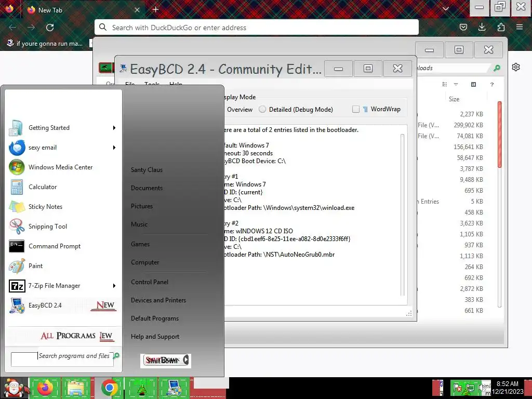The height and width of the screenshot is (399, 532).
Task: Click the new tab settings gear
Action: tap(516, 67)
